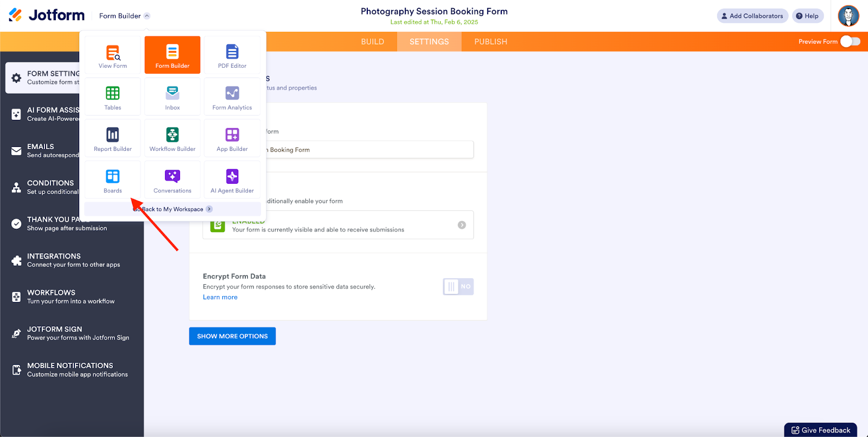Screen dimensions: 868x437
Task: Toggle the Encrypt Form Data switch
Action: [458, 287]
